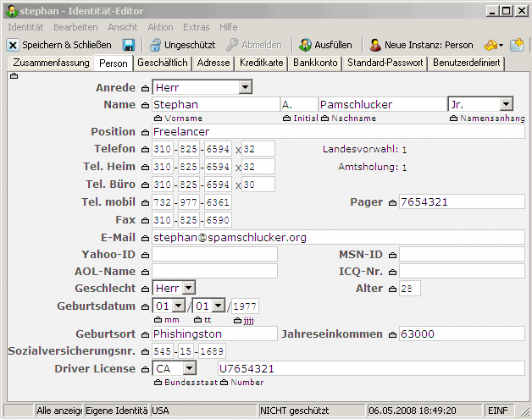Click the lock icon next to Geburtsort
Image resolution: width=532 pixels, height=419 pixels.
(x=145, y=334)
